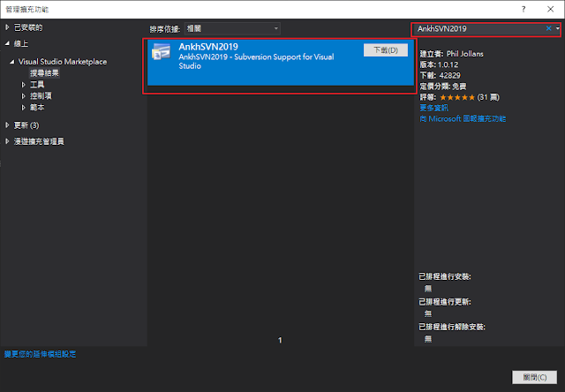Click page number 1
Image resolution: width=565 pixels, height=392 pixels.
click(x=280, y=340)
